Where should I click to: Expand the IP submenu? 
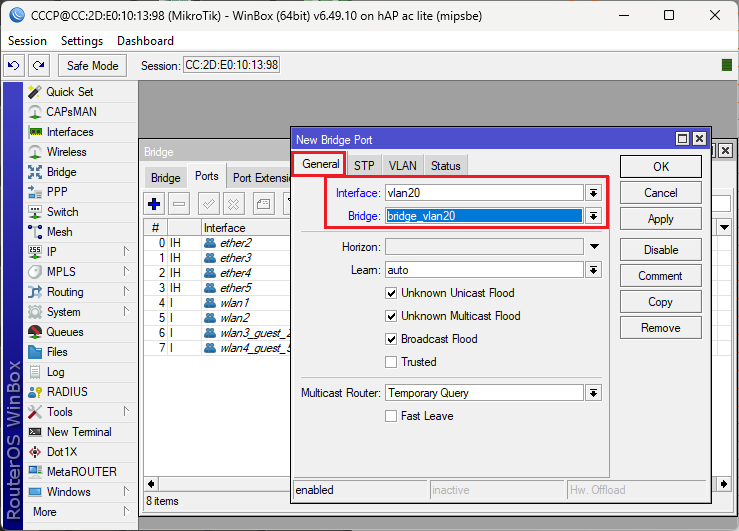pyautogui.click(x=126, y=251)
